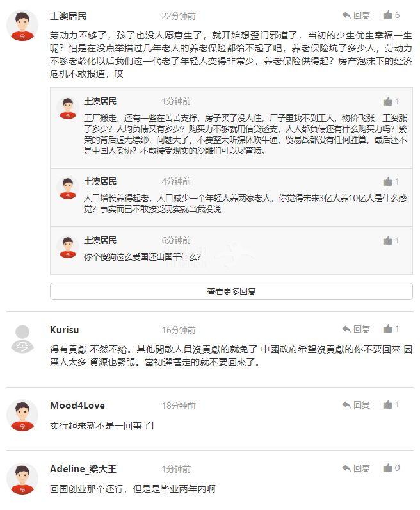Image resolution: width=420 pixels, height=510 pixels.
Task: Like Mood4Love's comment with thumbs-up
Action: (x=388, y=405)
